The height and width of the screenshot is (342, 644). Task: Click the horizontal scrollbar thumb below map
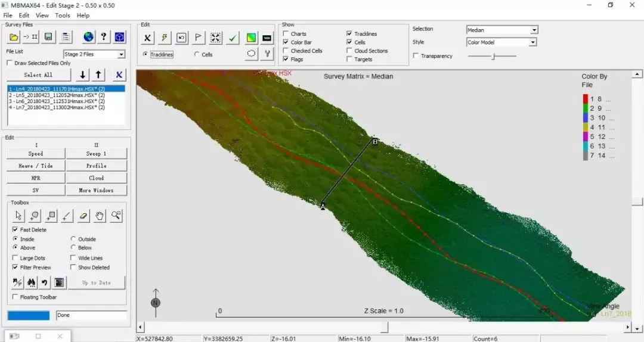pyautogui.click(x=385, y=327)
